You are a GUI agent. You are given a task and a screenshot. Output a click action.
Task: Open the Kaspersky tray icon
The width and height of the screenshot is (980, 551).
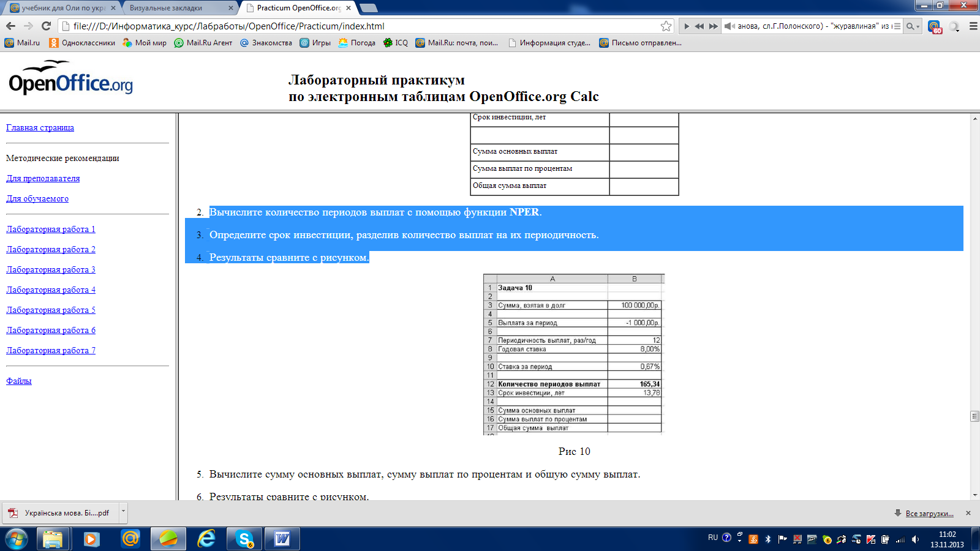(x=871, y=539)
